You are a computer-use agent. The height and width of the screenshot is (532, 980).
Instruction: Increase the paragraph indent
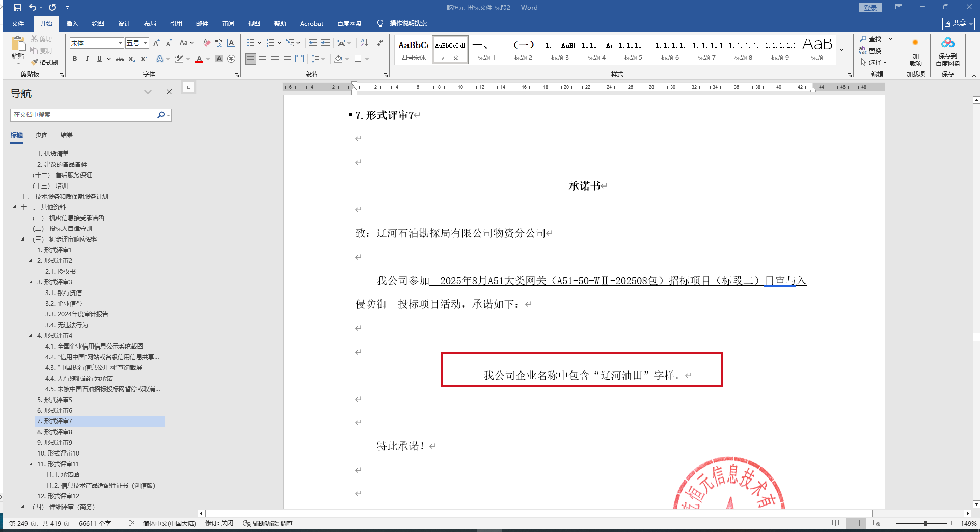click(x=325, y=43)
